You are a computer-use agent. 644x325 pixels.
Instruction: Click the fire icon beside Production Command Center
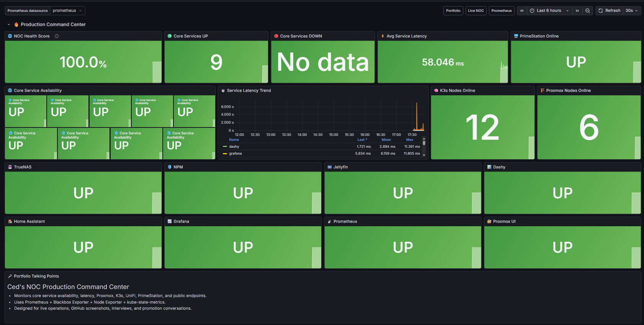pos(16,24)
